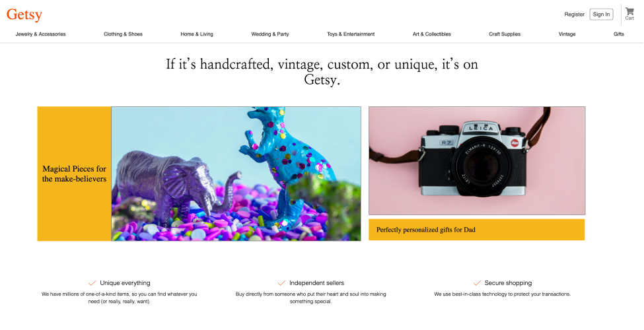The height and width of the screenshot is (330, 644).
Task: Open Toys & Entertainment category
Action: click(351, 34)
